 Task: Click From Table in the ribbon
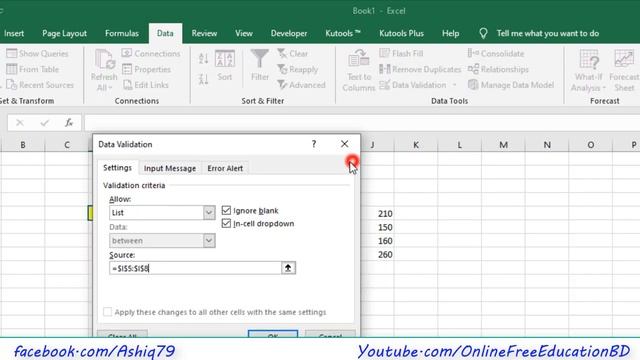click(x=33, y=69)
